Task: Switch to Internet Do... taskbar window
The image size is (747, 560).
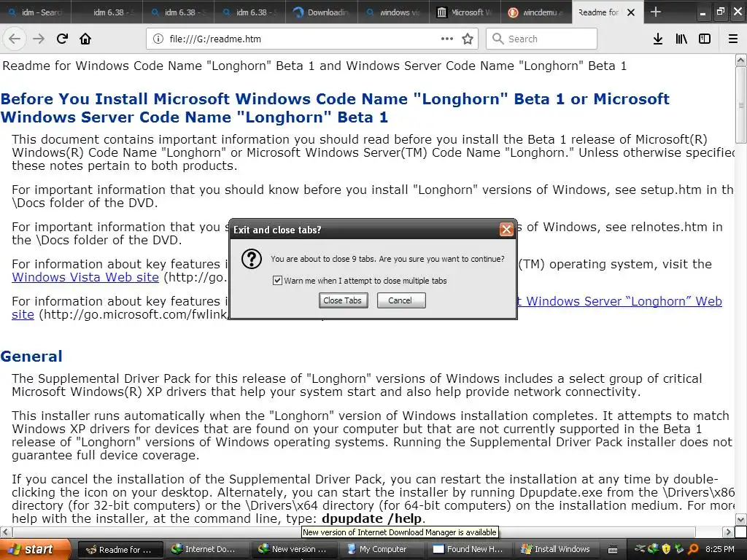Action: (206, 550)
